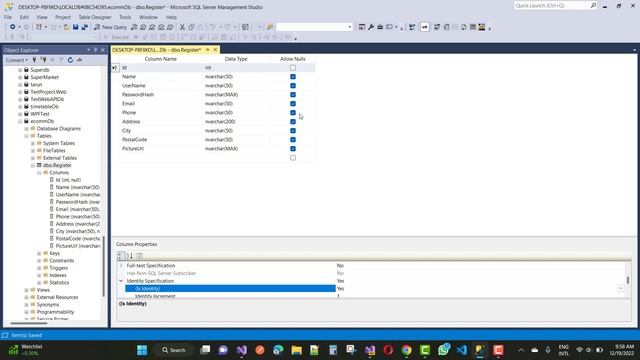Click the Connect plug icon in Object Explorer

click(x=34, y=60)
